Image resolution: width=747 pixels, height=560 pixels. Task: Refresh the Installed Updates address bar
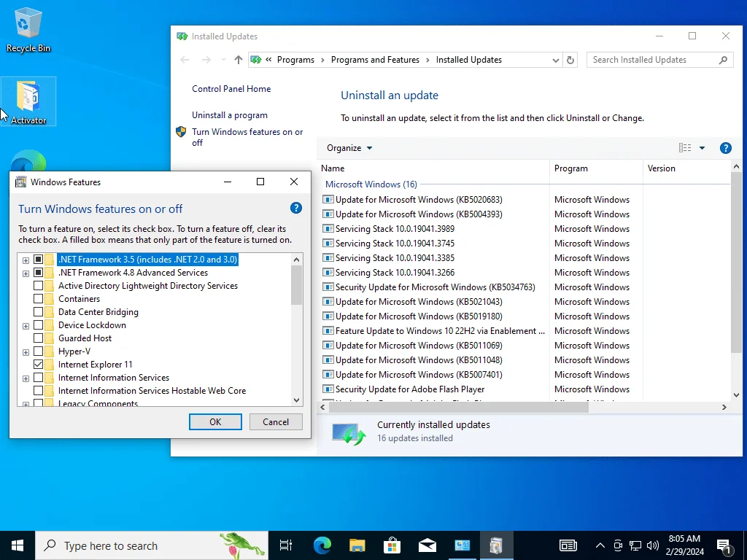tap(570, 60)
